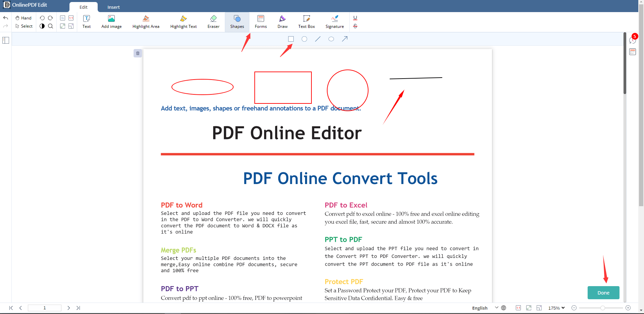Click the Undo arrow icon

tap(5, 18)
